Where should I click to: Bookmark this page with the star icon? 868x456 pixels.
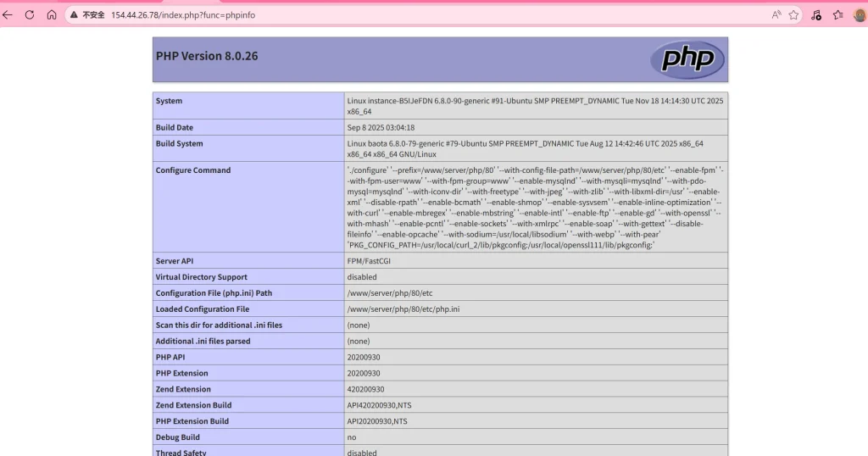click(793, 14)
